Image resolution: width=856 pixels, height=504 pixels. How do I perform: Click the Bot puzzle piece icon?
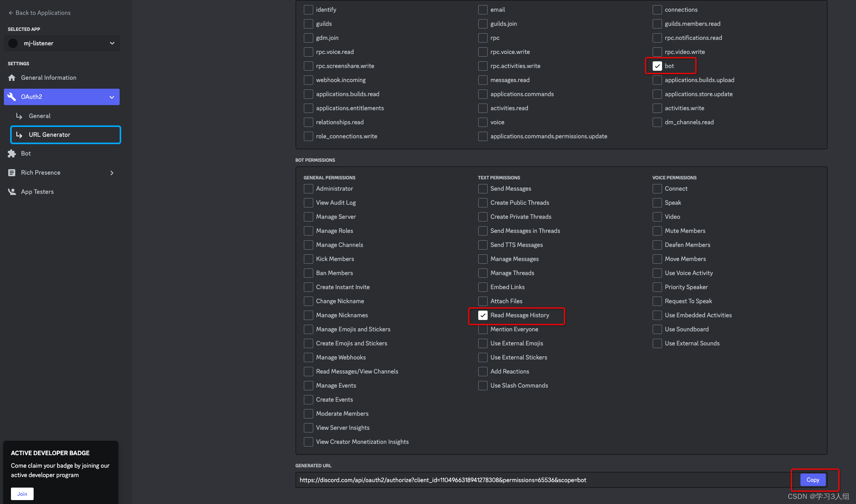pyautogui.click(x=12, y=154)
